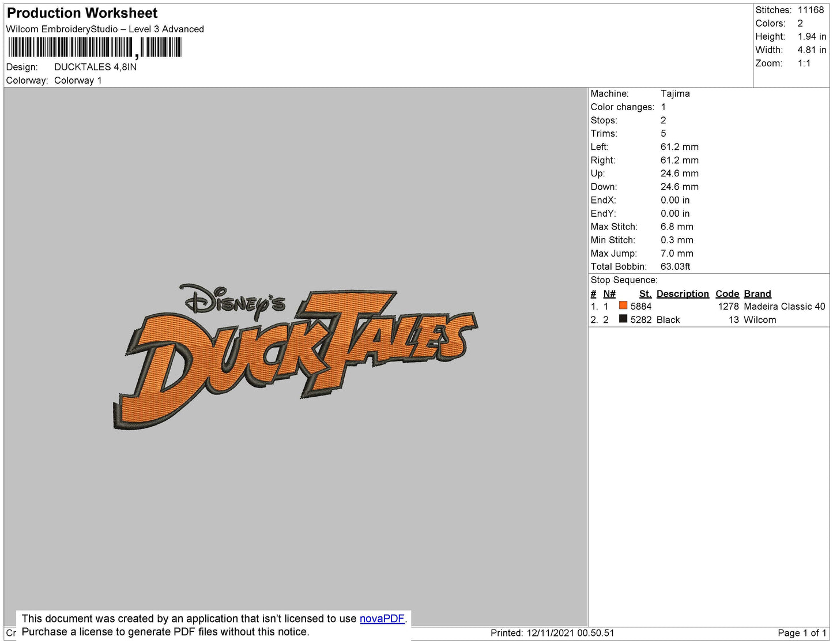Click the Zoom value '1:1'
This screenshot has width=833, height=644.
click(x=804, y=63)
